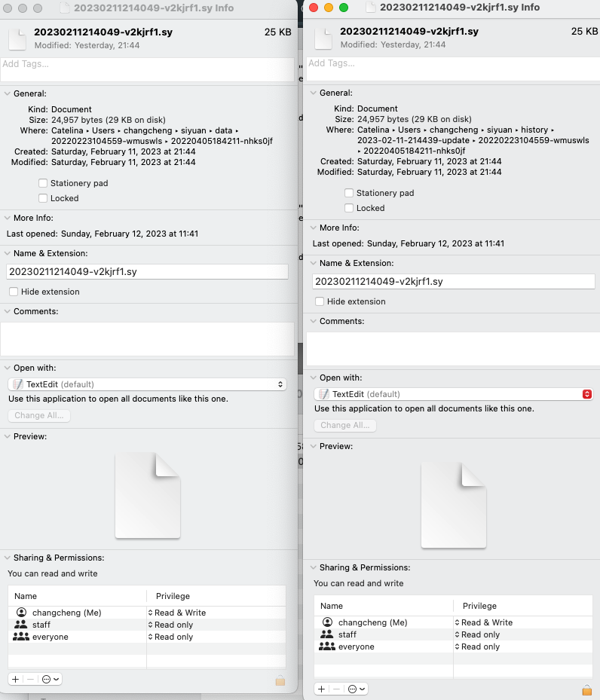
Task: Collapse Sharing & Permissions in right window
Action: pos(314,567)
